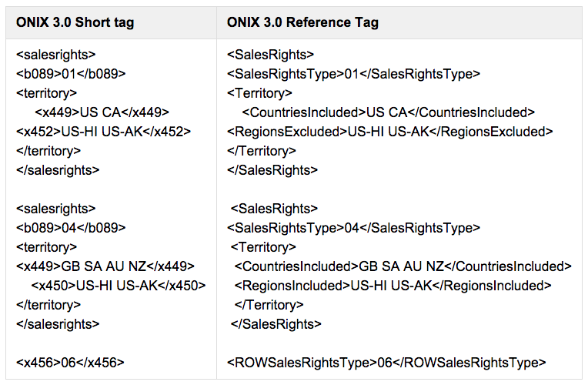
Task: Click <x449>GB SA AU NZ</x449> text
Action: coord(105,266)
